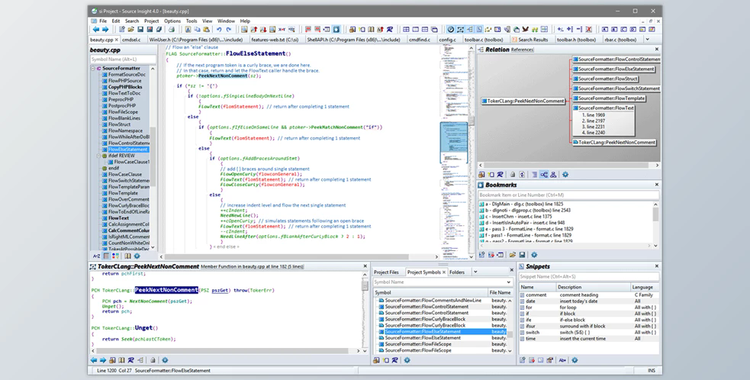Click the Paste clipboard icon in toolbar

[207, 29]
